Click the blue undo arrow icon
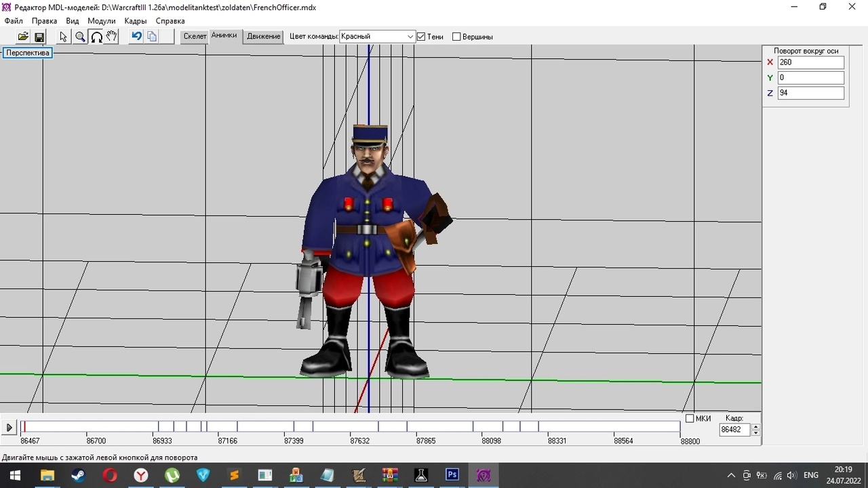Viewport: 868px width, 488px height. click(136, 37)
